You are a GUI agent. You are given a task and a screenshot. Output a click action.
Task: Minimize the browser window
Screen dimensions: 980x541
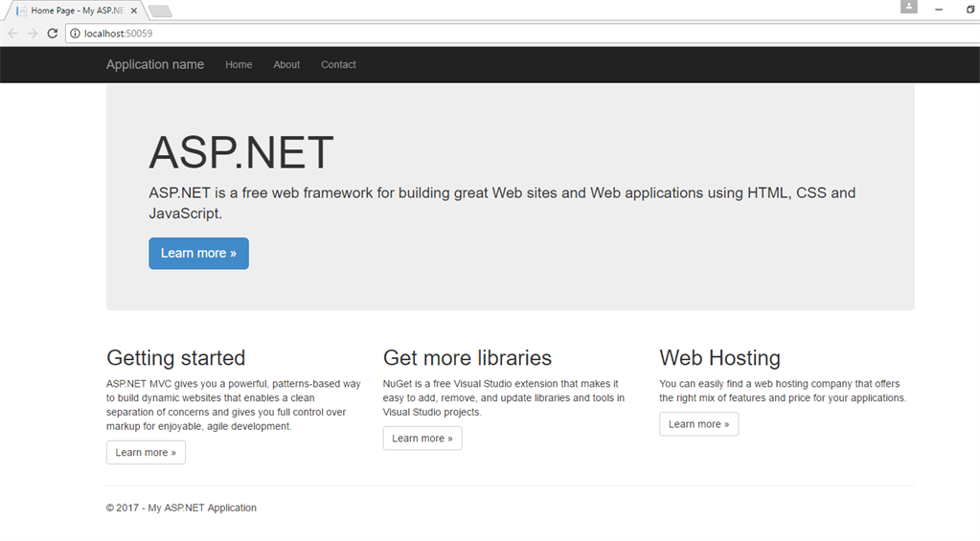point(939,9)
